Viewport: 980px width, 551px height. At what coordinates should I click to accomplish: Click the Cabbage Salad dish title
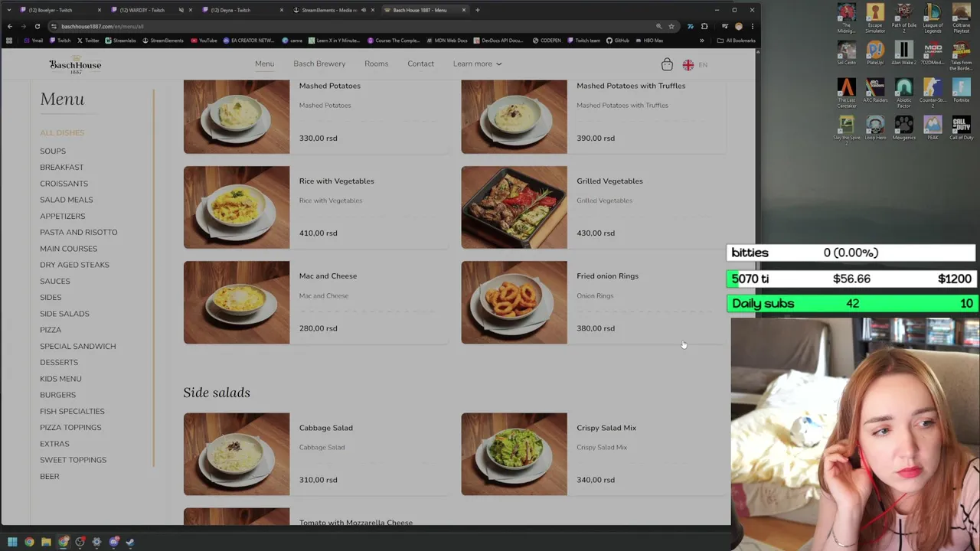(x=325, y=428)
